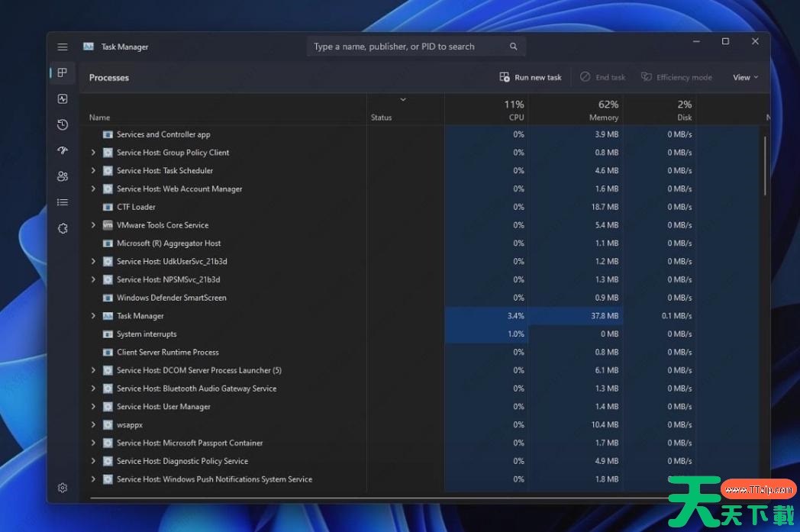Select Service Host: User Manager row text
800x532 pixels.
pyautogui.click(x=163, y=407)
